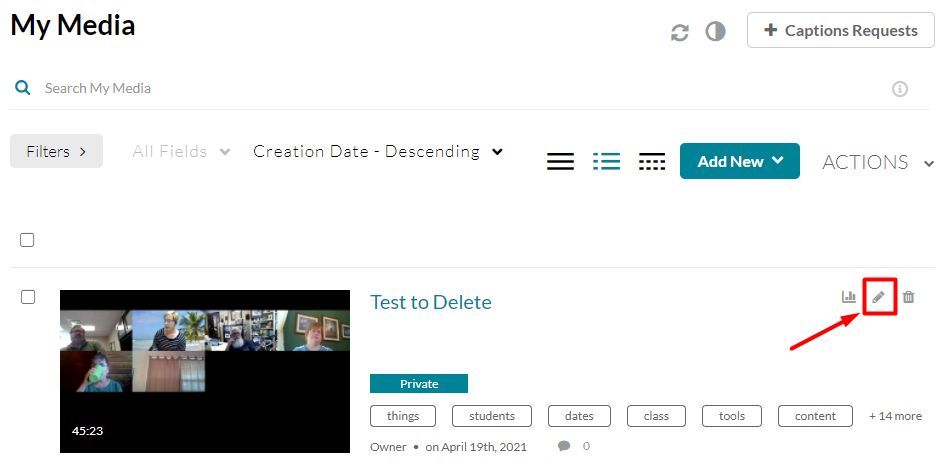Viewport: 946px width, 468px height.
Task: Open the Test to Delete title link
Action: (x=431, y=302)
